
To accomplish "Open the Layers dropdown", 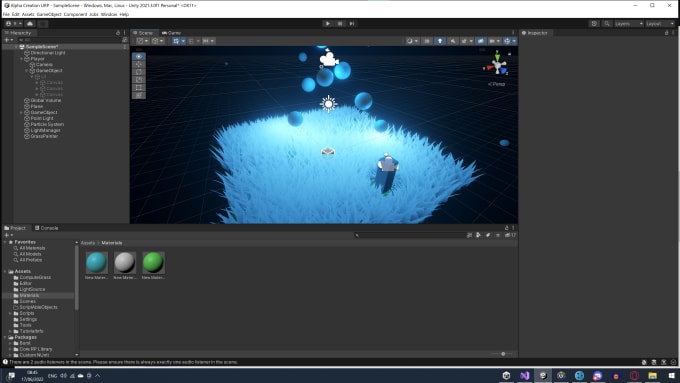I will (628, 23).
